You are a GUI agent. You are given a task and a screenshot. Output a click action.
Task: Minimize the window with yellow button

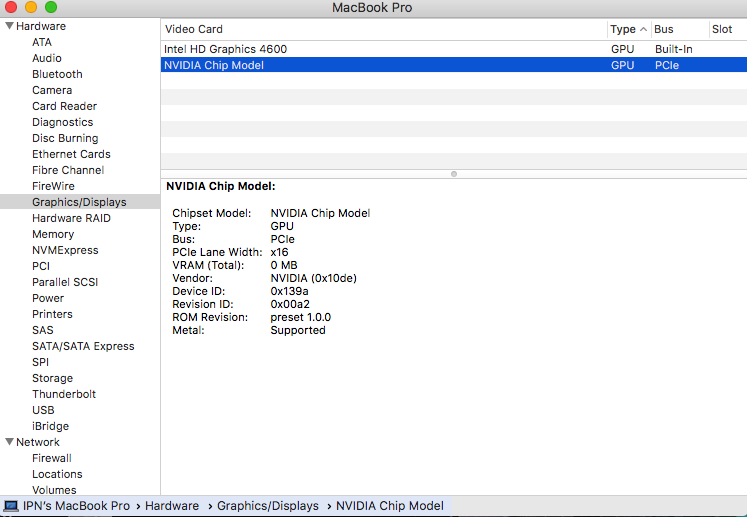(x=31, y=7)
